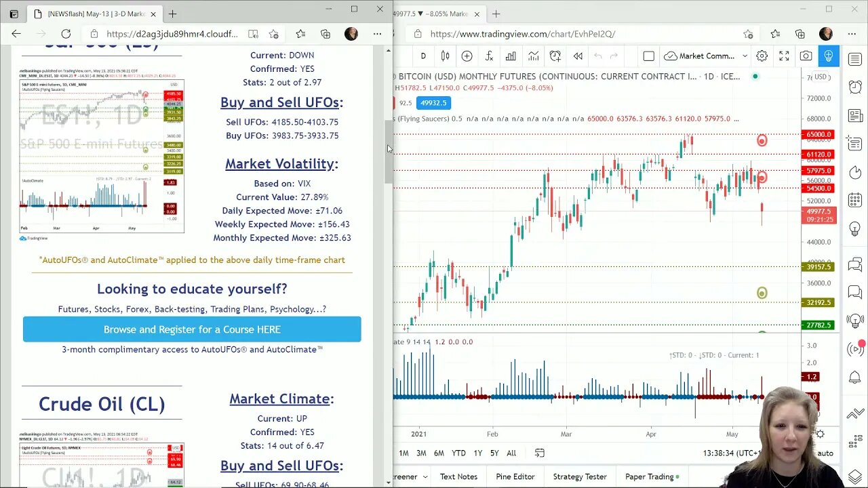The height and width of the screenshot is (488, 868).
Task: Take a chart snapshot with camera icon
Action: (x=806, y=56)
